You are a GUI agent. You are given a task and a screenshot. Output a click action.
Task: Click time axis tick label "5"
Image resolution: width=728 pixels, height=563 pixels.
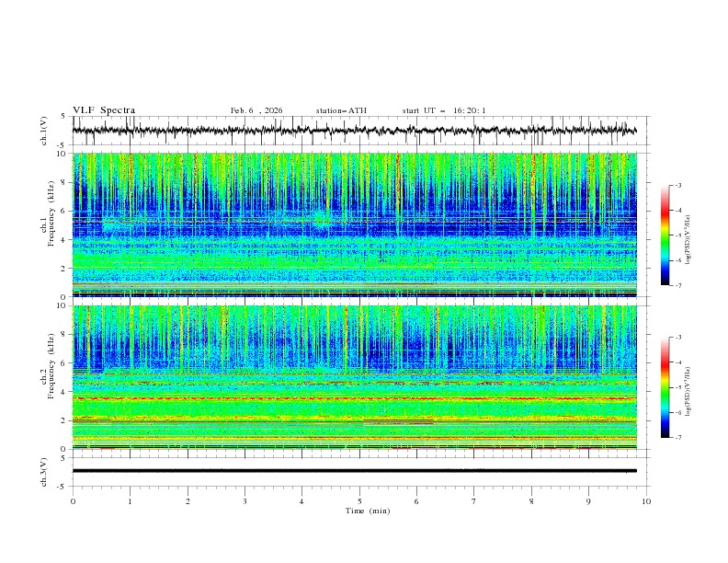(359, 501)
